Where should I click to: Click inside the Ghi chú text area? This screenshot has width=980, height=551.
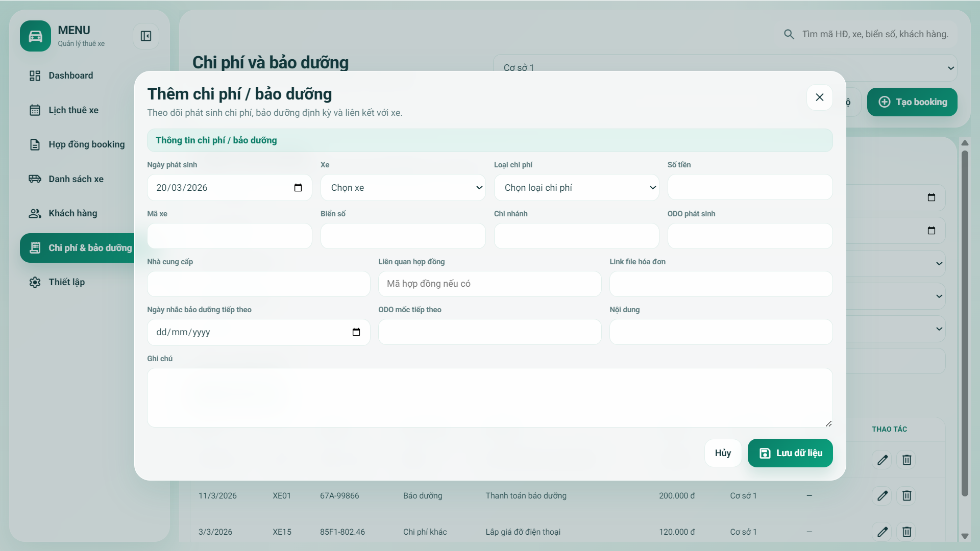(x=489, y=398)
